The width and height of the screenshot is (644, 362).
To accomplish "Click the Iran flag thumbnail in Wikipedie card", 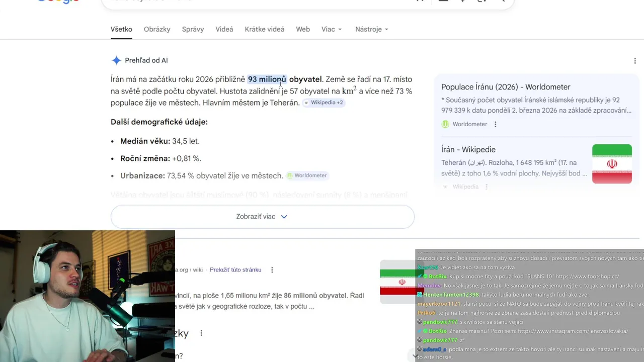I will (612, 164).
